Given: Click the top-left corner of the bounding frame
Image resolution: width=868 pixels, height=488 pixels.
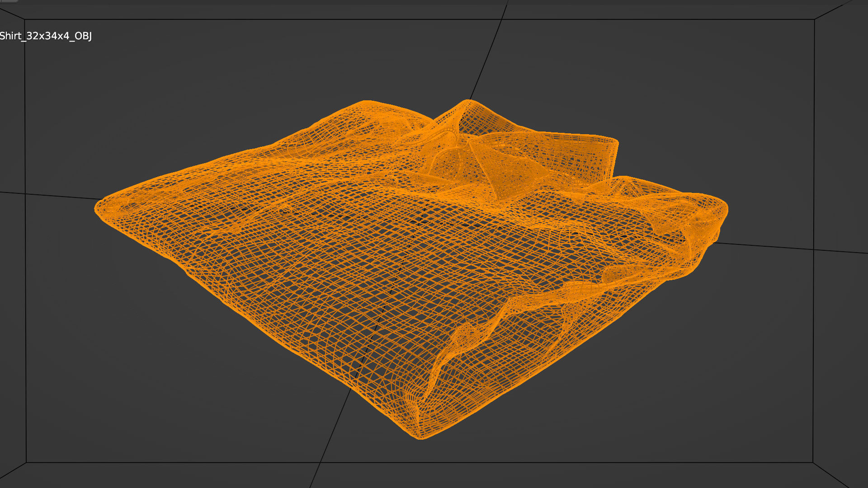Looking at the screenshot, I should [x=24, y=19].
